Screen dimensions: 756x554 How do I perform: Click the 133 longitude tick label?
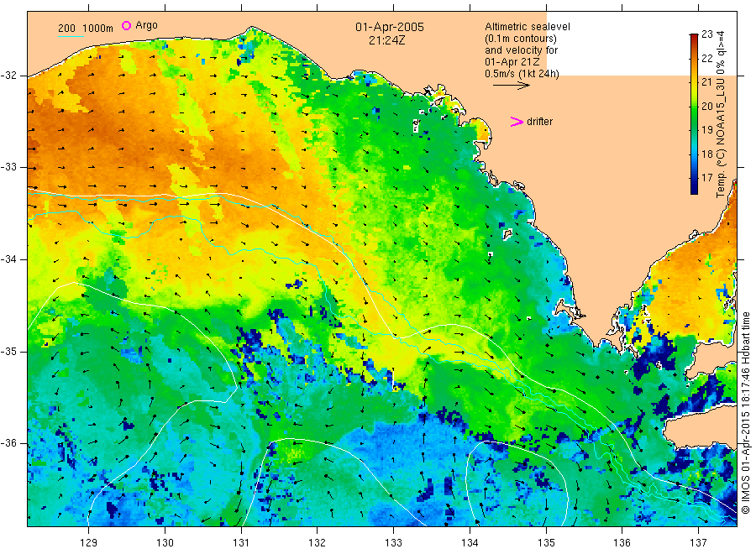pyautogui.click(x=393, y=543)
